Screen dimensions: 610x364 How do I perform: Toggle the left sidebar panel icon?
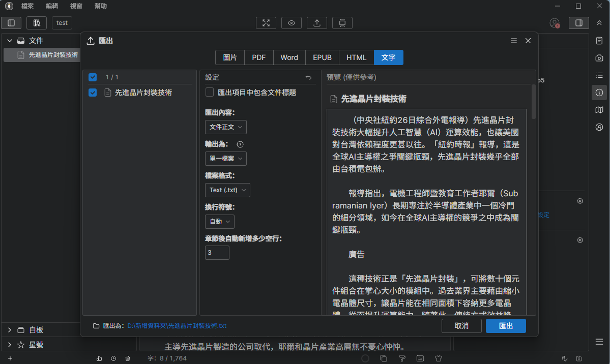click(x=11, y=23)
